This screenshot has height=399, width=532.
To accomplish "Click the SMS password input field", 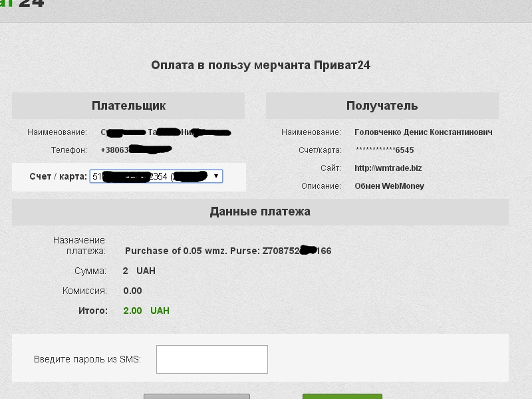I will click(211, 359).
